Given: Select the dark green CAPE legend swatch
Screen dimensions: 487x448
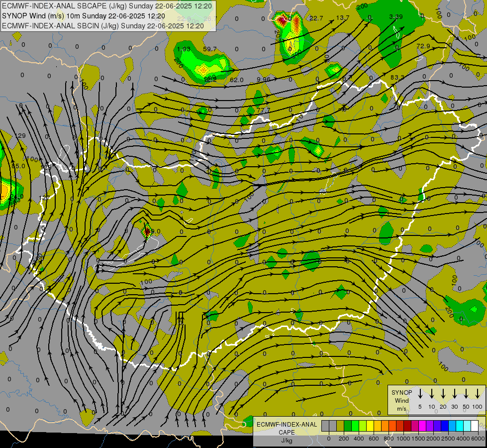Looking at the screenshot, I should click(x=348, y=426).
